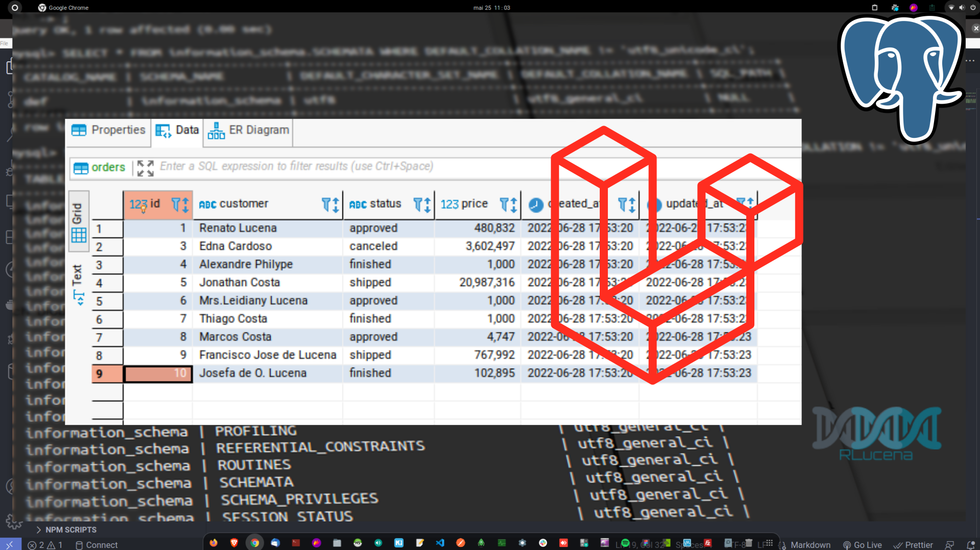Click the Prettier status item
This screenshot has width=980, height=550.
click(x=914, y=545)
